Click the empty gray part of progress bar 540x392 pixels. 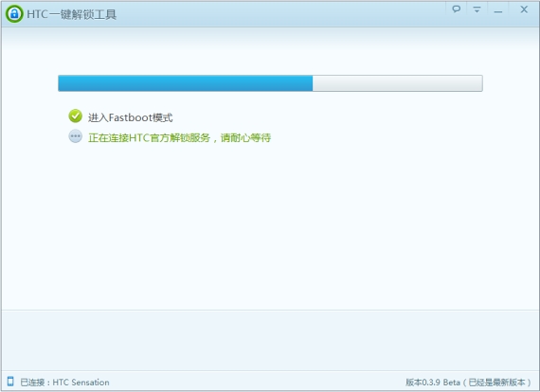(398, 83)
